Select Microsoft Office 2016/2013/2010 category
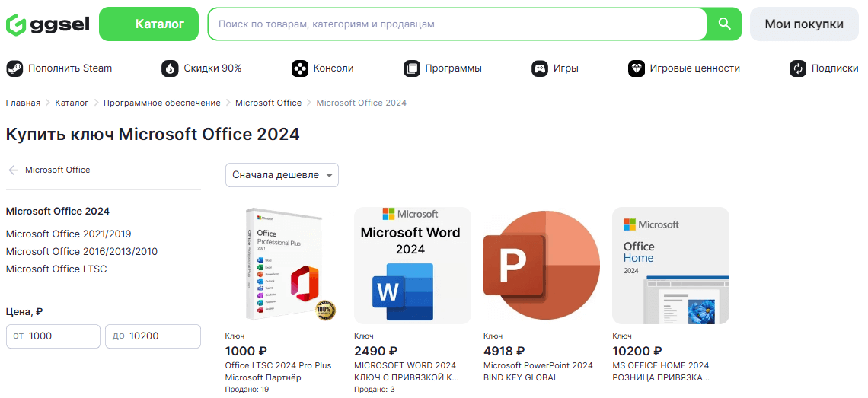This screenshot has height=398, width=868. pyautogui.click(x=82, y=251)
